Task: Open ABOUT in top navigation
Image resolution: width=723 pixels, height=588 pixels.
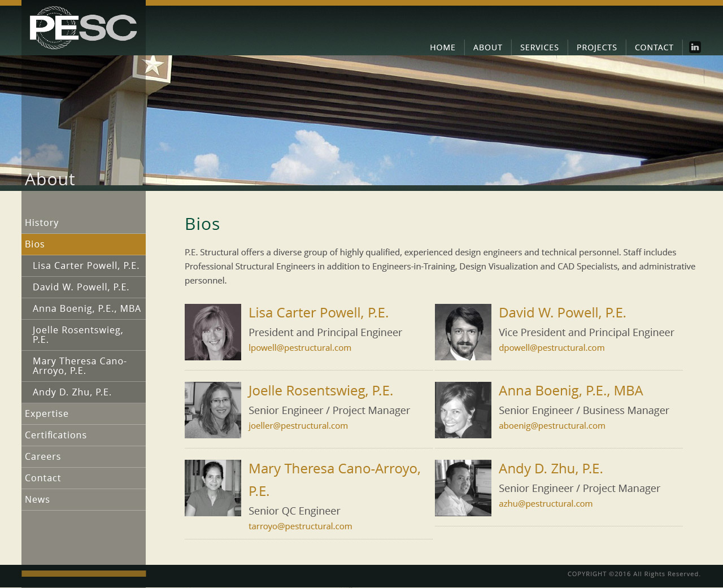Action: click(x=487, y=47)
